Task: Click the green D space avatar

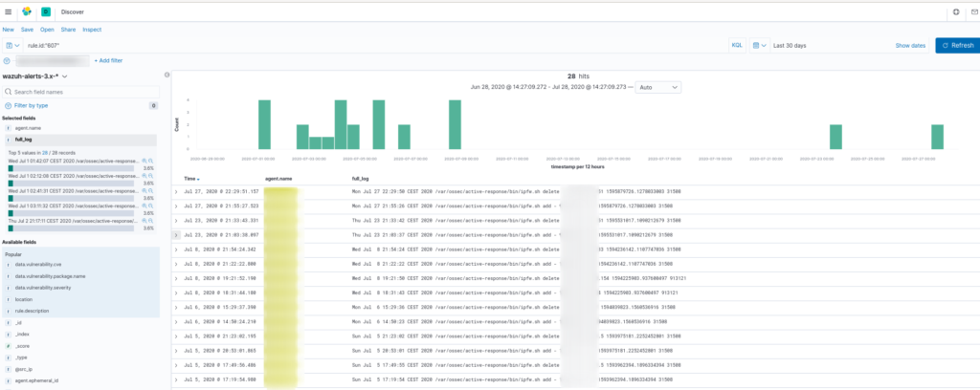Action: click(46, 11)
